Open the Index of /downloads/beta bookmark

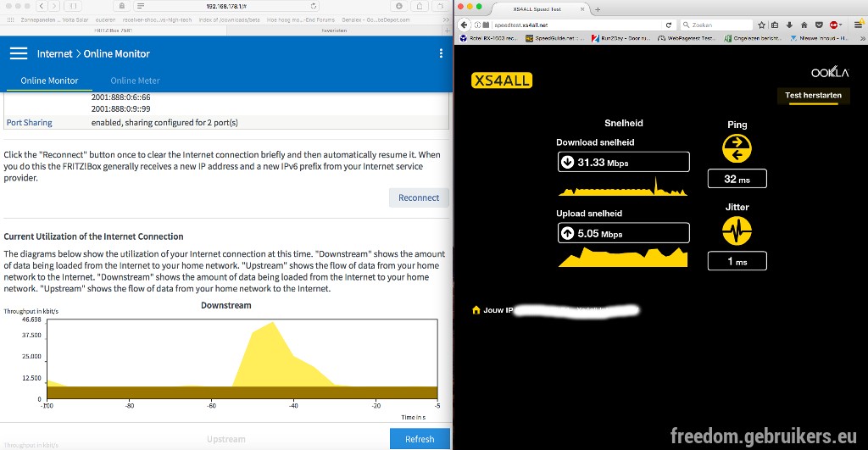(x=229, y=20)
